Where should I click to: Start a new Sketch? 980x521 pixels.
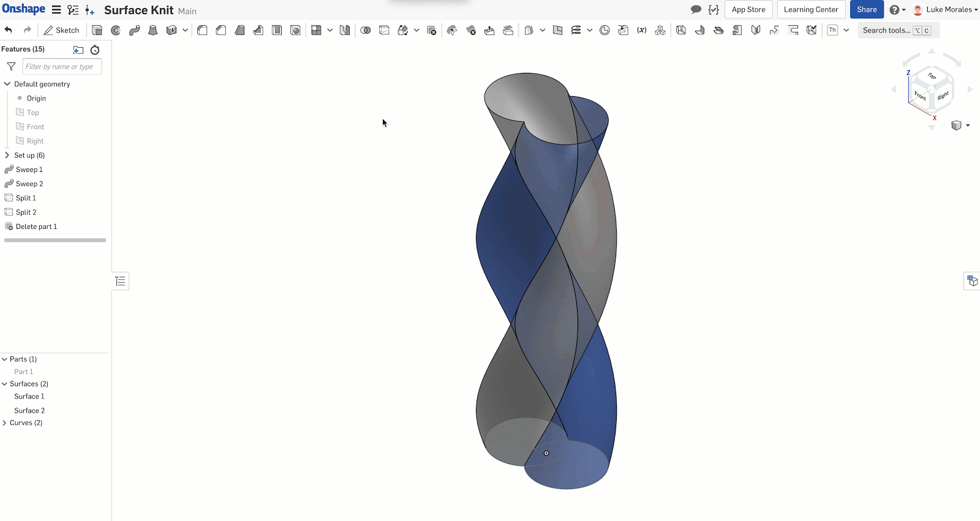(61, 30)
